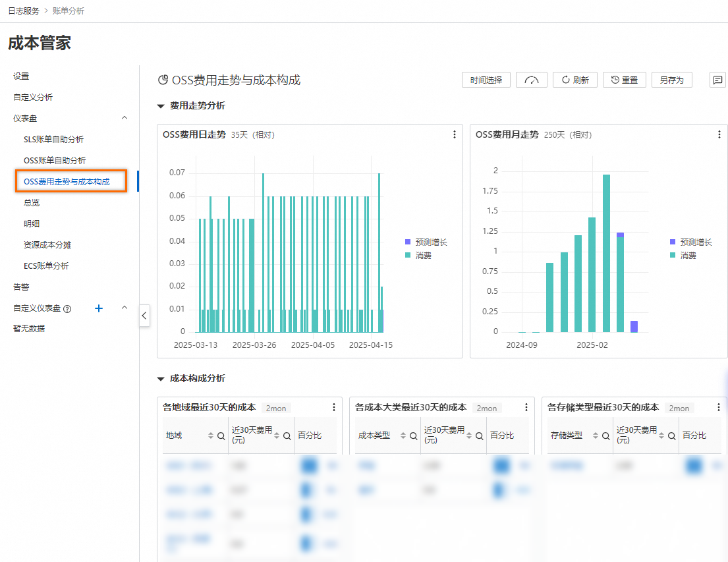The width and height of the screenshot is (728, 562).
Task: Open OSS账单自助分析 in sidebar
Action: click(55, 160)
